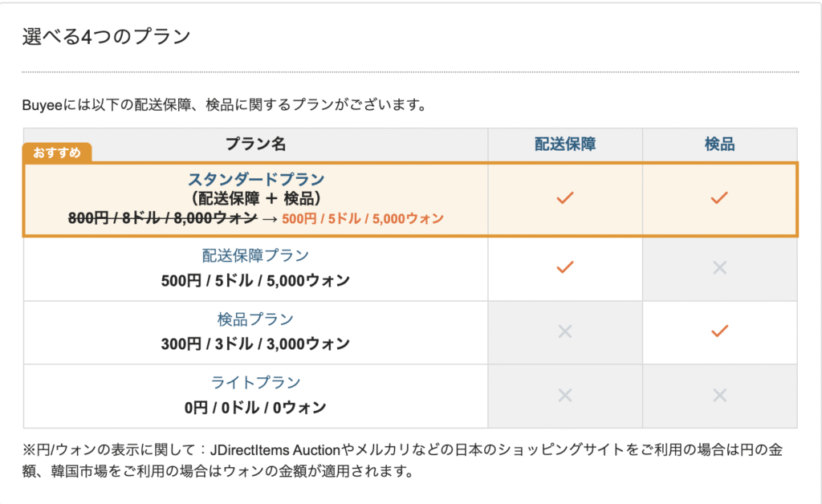This screenshot has width=822, height=504.
Task: Click 検品プラン row's orange checkmark
Action: coord(719,331)
